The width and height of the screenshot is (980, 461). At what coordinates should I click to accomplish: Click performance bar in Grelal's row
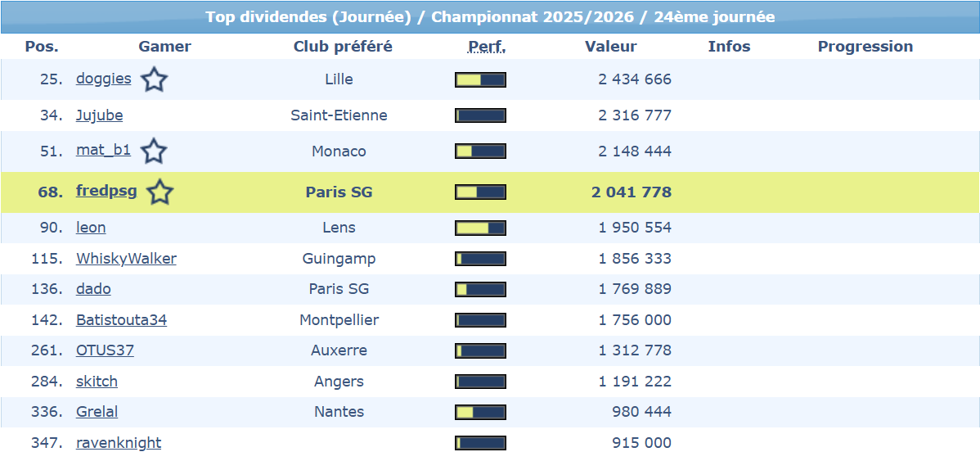click(x=480, y=412)
